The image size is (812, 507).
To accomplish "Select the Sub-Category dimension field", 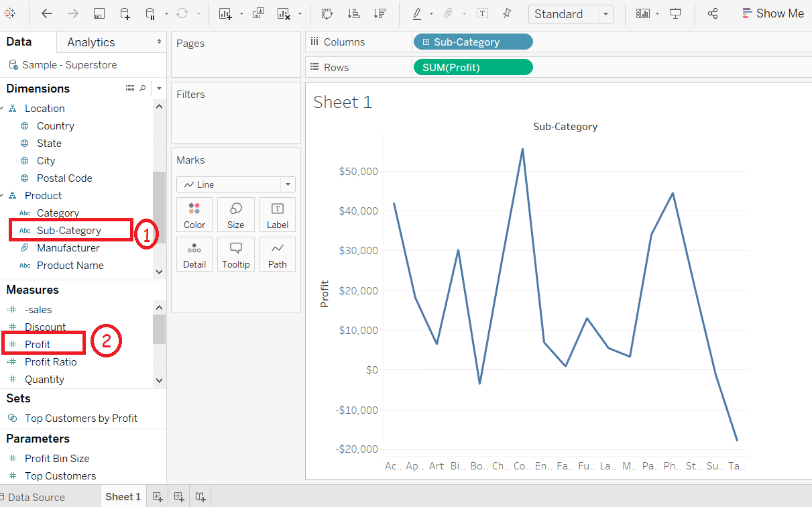I will 69,231.
